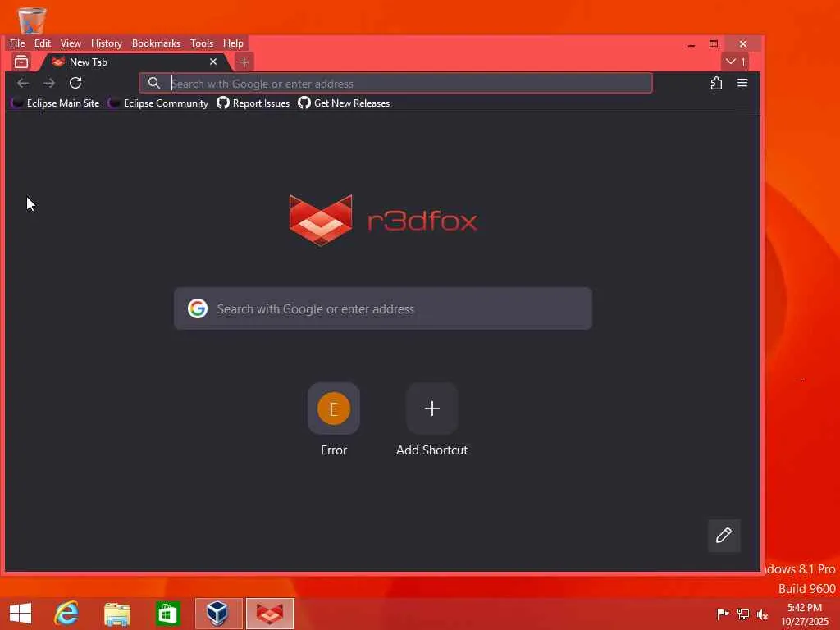The width and height of the screenshot is (840, 630).
Task: Open the Bookmarks menu
Action: click(x=156, y=43)
